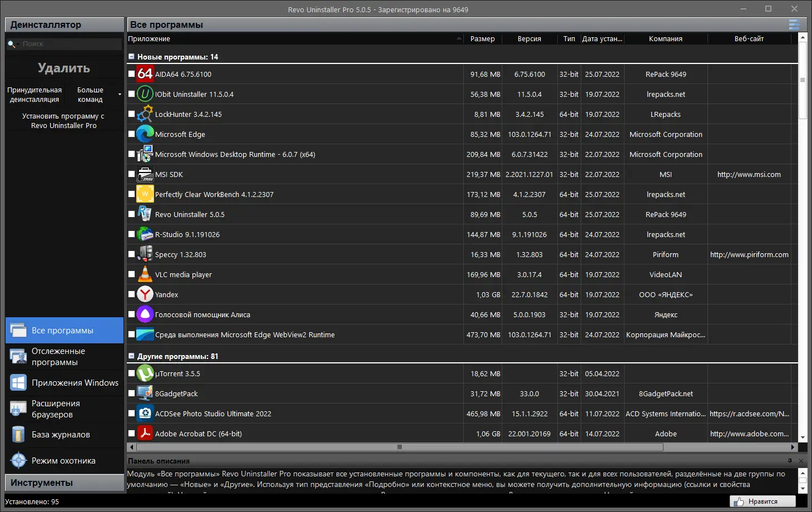Click the Edge WebView2 Runtime icon
The image size is (812, 512).
tap(145, 334)
